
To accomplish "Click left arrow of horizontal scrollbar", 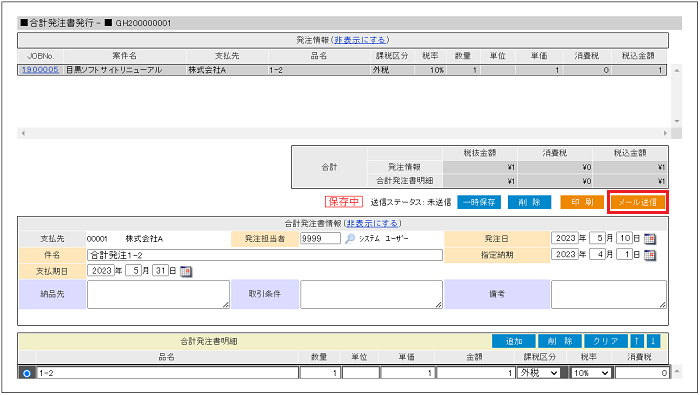I will coord(23,133).
